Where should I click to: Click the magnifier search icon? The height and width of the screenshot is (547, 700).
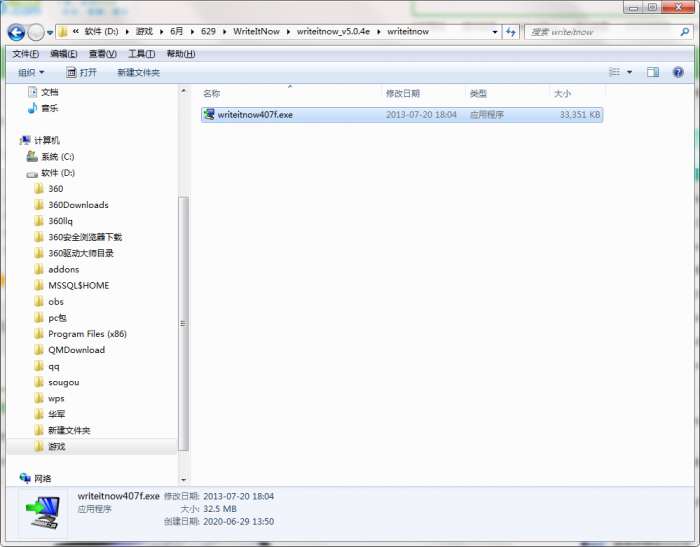pos(685,32)
